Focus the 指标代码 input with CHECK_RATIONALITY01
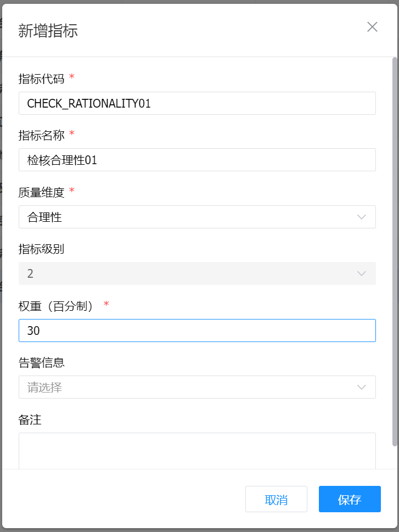399x532 pixels. pos(196,103)
